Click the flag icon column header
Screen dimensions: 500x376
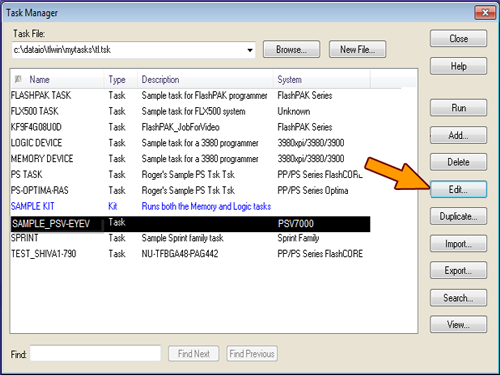(18, 79)
